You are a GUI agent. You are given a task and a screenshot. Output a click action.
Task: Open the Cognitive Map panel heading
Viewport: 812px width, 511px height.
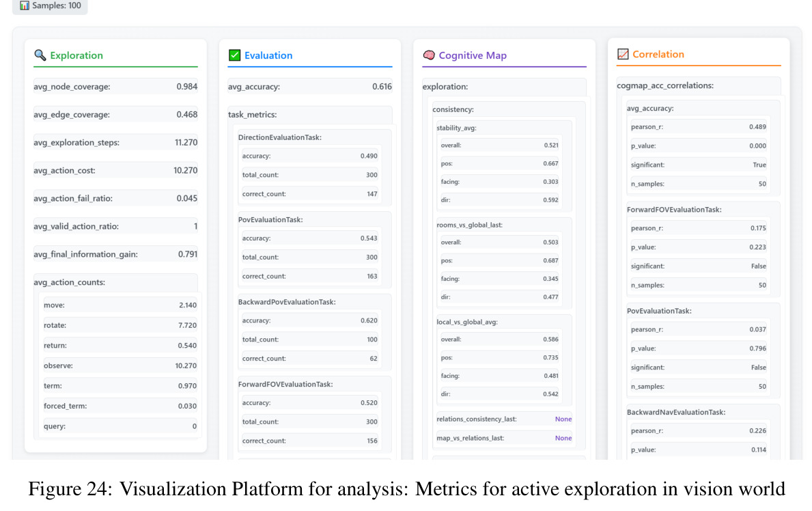tap(473, 55)
